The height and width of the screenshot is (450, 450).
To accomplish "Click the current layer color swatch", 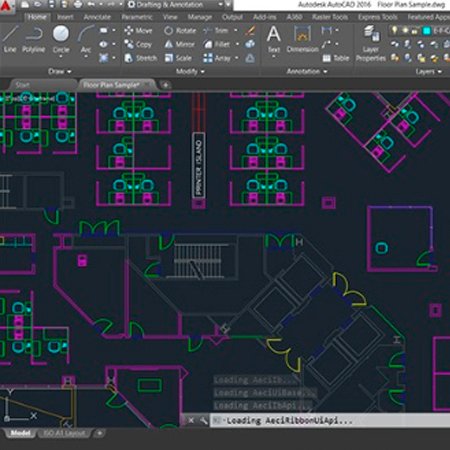I will coord(426,31).
